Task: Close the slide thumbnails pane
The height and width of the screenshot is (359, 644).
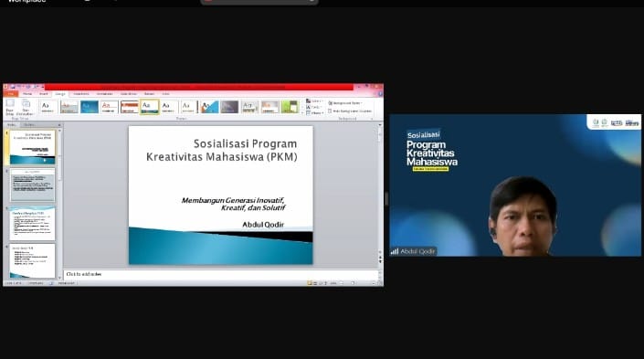Action: click(59, 124)
